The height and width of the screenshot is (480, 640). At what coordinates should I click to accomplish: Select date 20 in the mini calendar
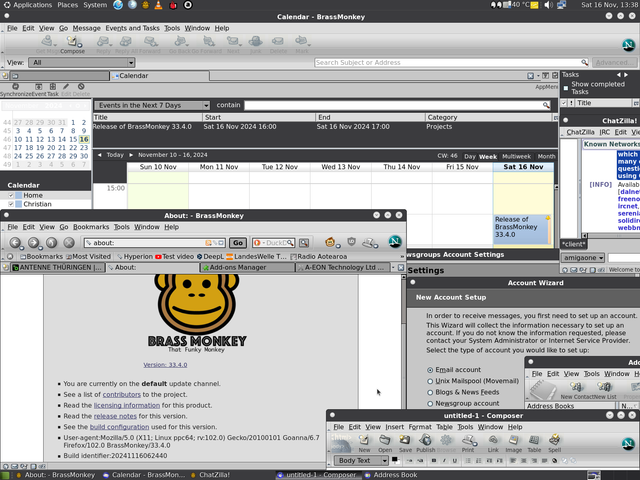point(51,148)
